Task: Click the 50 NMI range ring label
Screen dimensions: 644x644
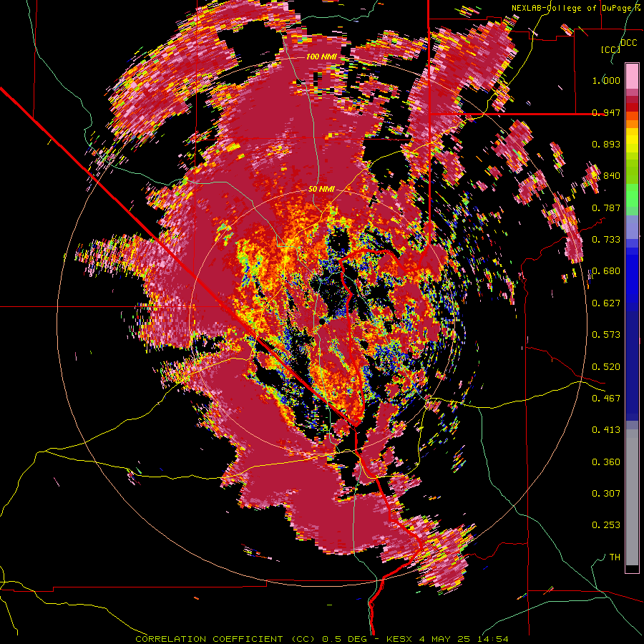Action: (321, 190)
